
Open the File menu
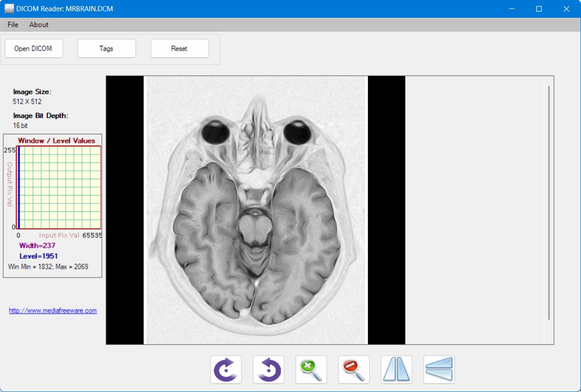[13, 25]
